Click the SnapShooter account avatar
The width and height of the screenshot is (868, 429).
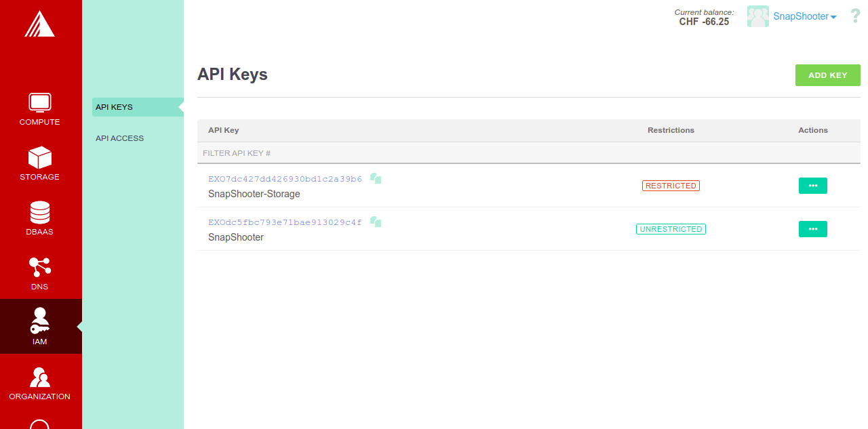[757, 16]
